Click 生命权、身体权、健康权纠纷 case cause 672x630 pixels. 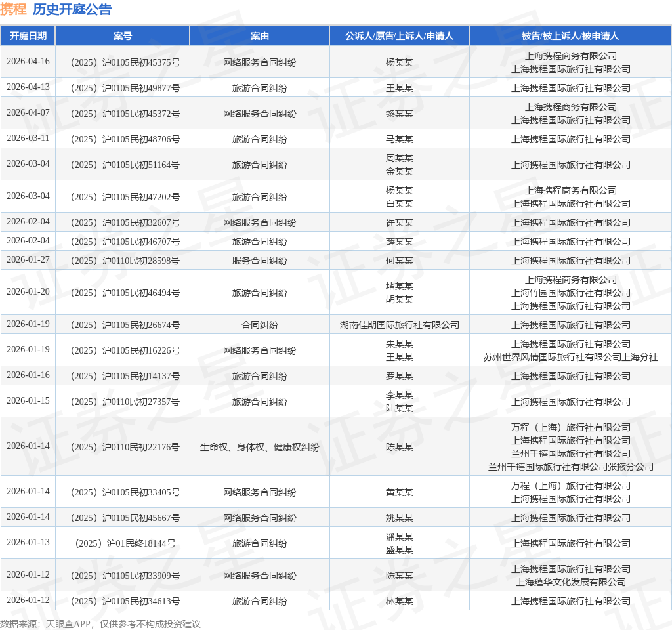tap(260, 447)
